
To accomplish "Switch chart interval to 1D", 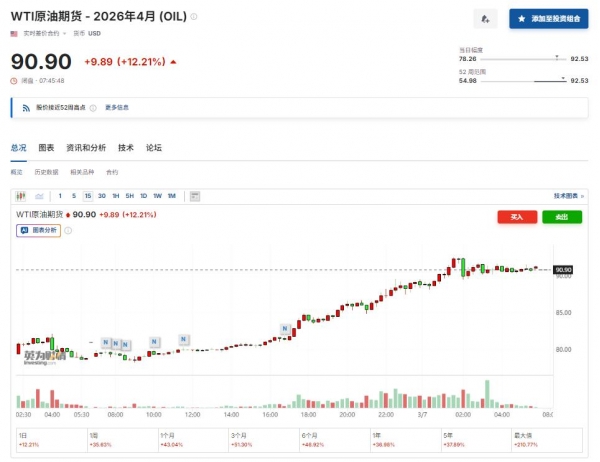I will coord(143,196).
